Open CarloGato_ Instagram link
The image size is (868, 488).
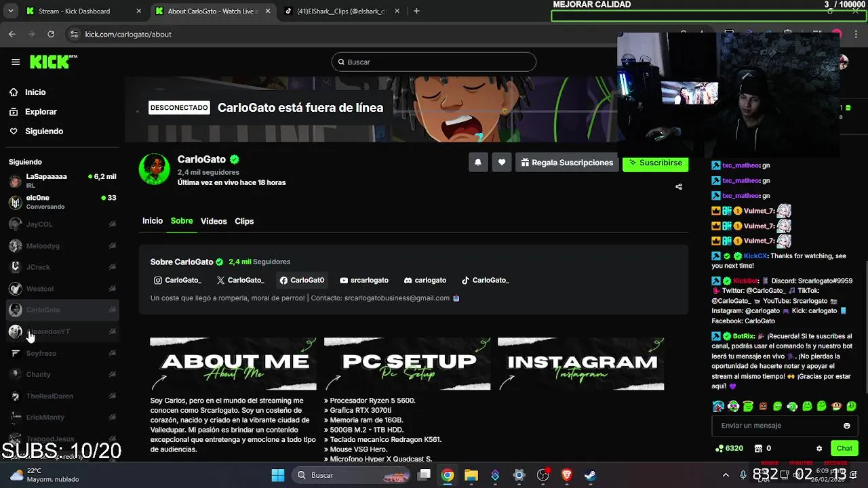[x=178, y=280]
